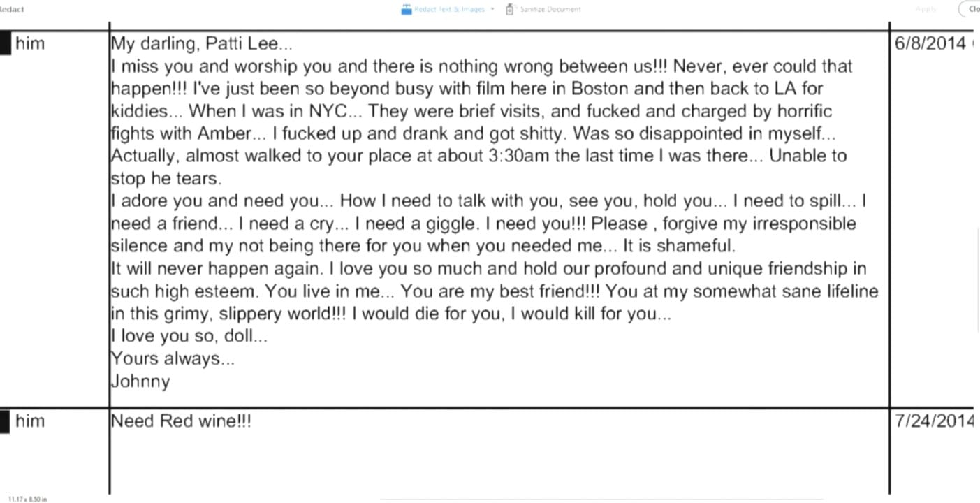Select the black redaction mark beside first "him"
The height and width of the screenshot is (503, 980).
click(5, 43)
